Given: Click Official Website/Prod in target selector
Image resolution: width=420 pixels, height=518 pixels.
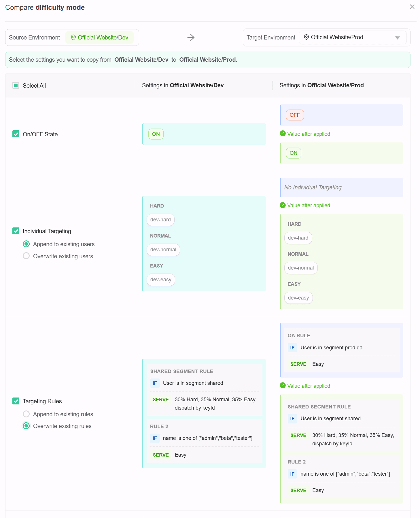Looking at the screenshot, I should coord(337,37).
